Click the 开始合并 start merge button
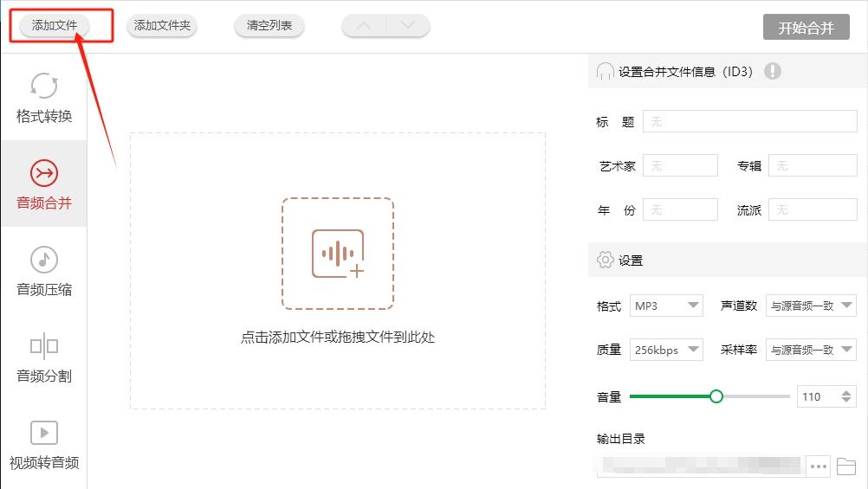Screen dimensions: 868x489 [806, 27]
